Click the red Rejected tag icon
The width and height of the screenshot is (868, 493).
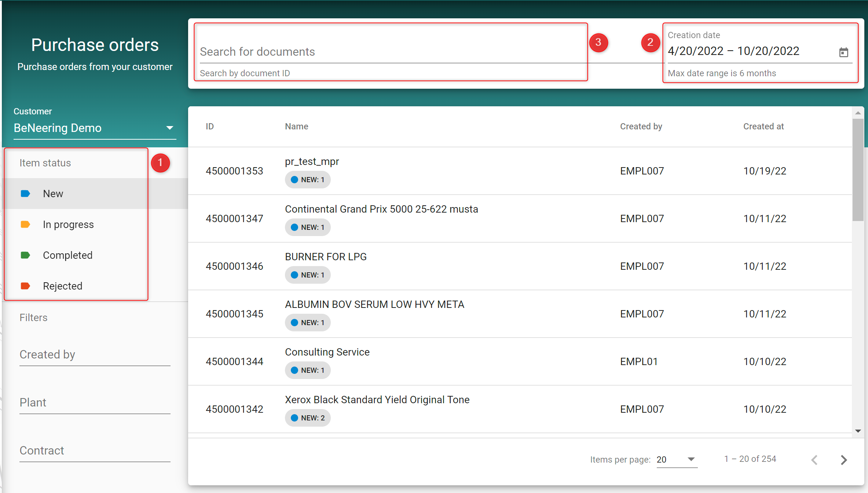(25, 286)
